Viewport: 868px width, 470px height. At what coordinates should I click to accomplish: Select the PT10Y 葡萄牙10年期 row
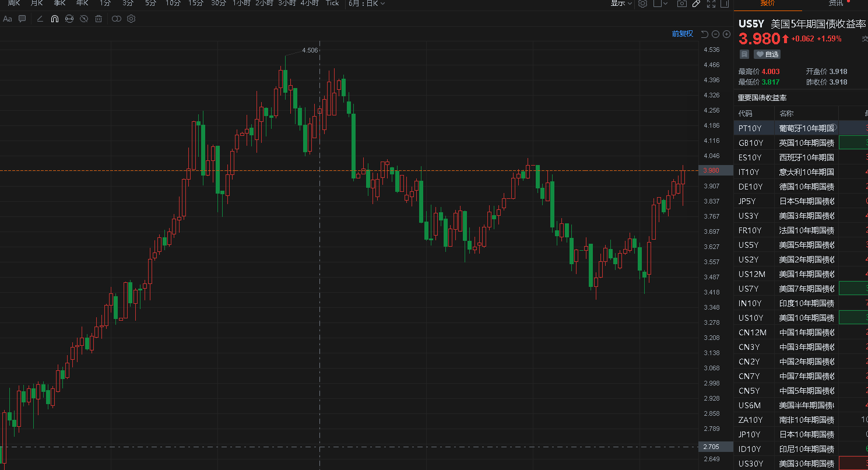(801, 128)
